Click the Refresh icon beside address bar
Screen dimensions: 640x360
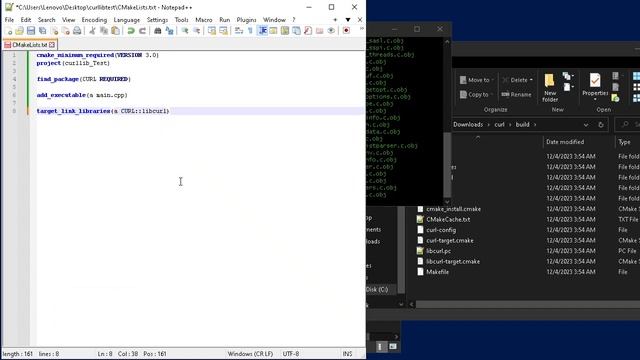[601, 125]
